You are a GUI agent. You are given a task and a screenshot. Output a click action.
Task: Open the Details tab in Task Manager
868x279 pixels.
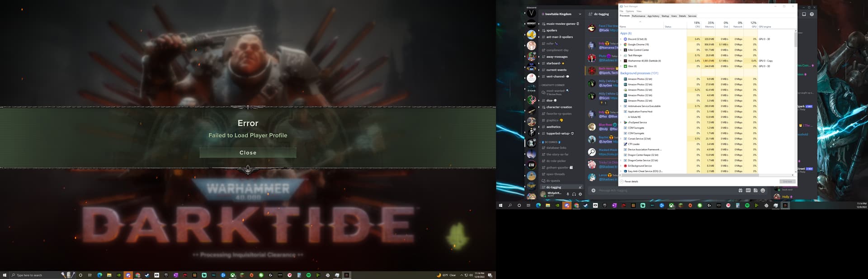tap(682, 16)
